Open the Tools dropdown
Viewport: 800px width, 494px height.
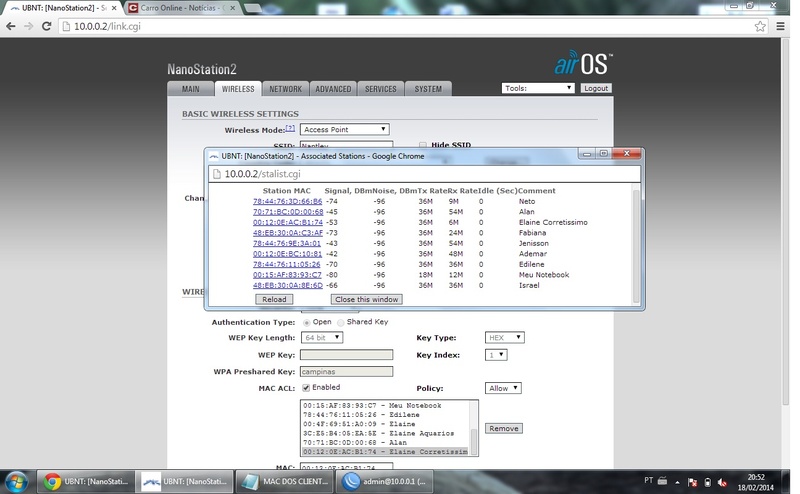coord(538,88)
